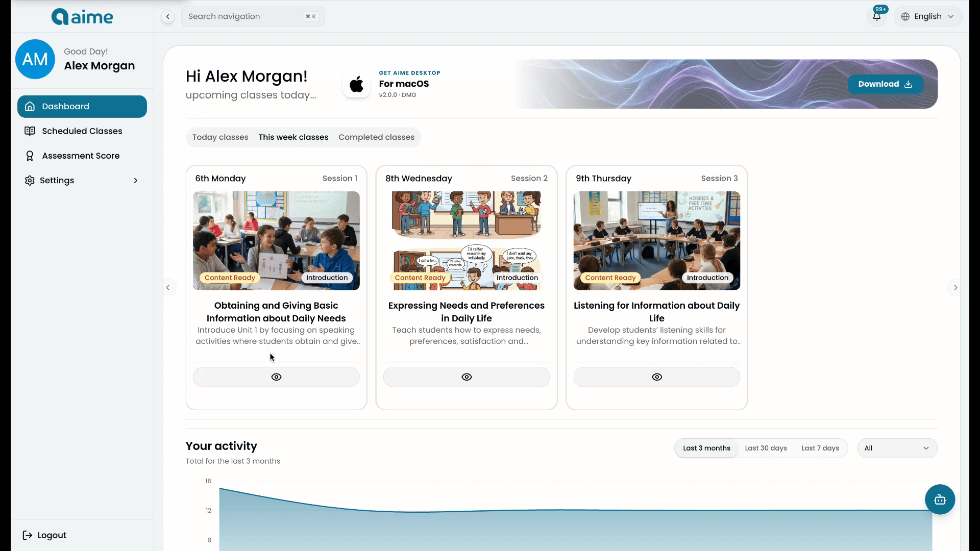Viewport: 980px width, 551px height.
Task: Select Last 7 days activity range
Action: point(820,448)
